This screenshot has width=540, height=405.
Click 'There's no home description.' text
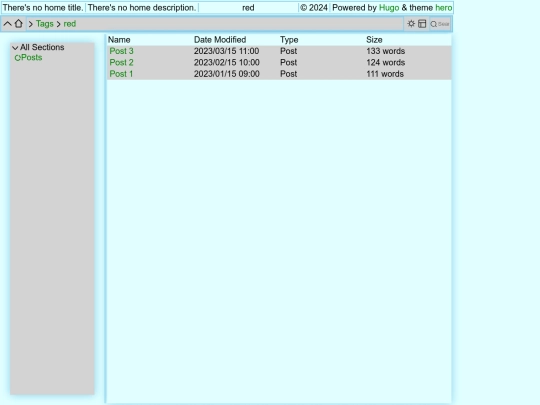(142, 8)
